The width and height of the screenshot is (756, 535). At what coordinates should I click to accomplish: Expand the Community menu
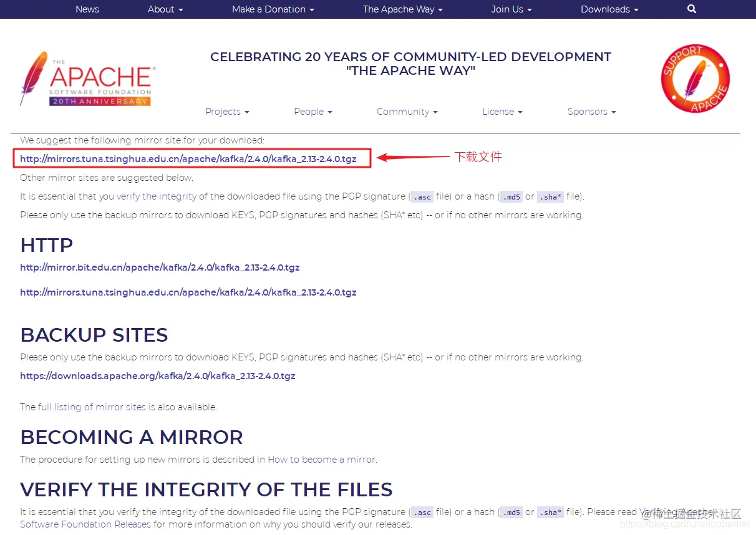pyautogui.click(x=407, y=112)
